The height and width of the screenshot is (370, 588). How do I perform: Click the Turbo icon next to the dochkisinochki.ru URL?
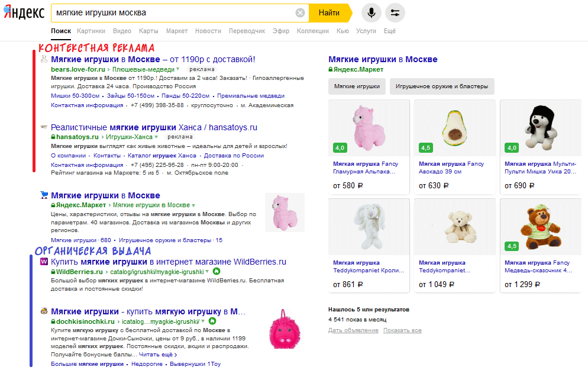pos(214,321)
